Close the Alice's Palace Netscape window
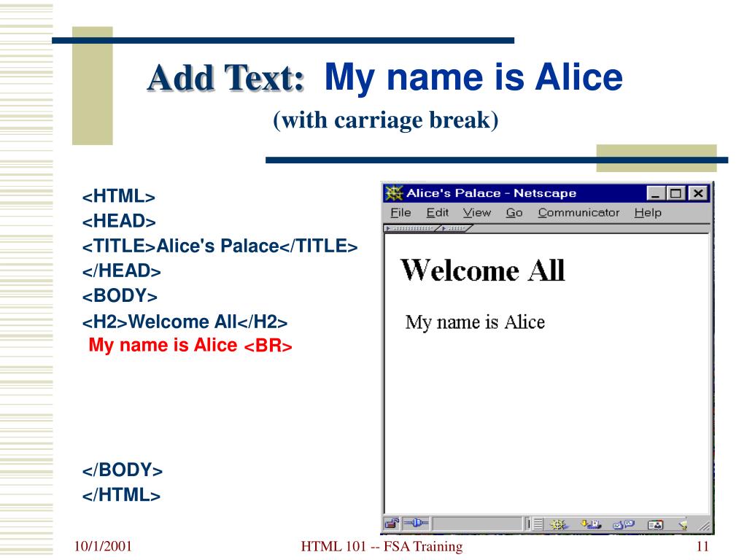 [698, 193]
